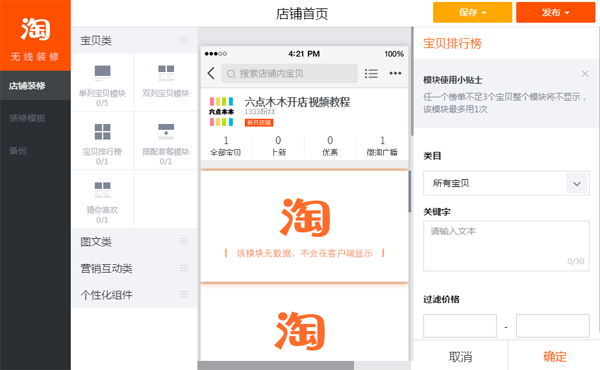Click the 六点木木 shop logo
600x370 pixels.
[x=222, y=111]
